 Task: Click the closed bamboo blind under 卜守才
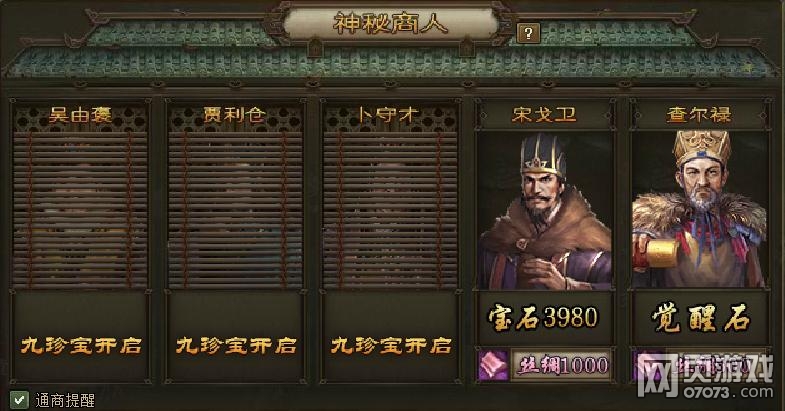(390, 210)
